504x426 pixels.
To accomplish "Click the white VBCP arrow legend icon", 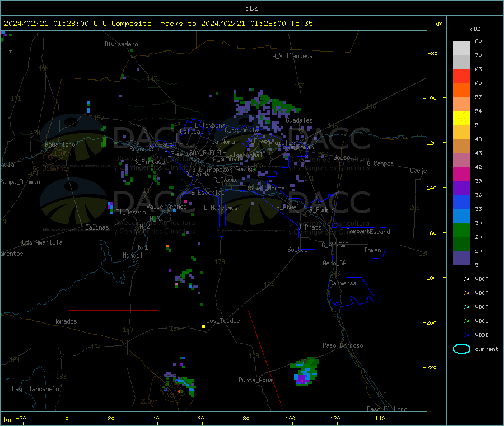I will [461, 279].
